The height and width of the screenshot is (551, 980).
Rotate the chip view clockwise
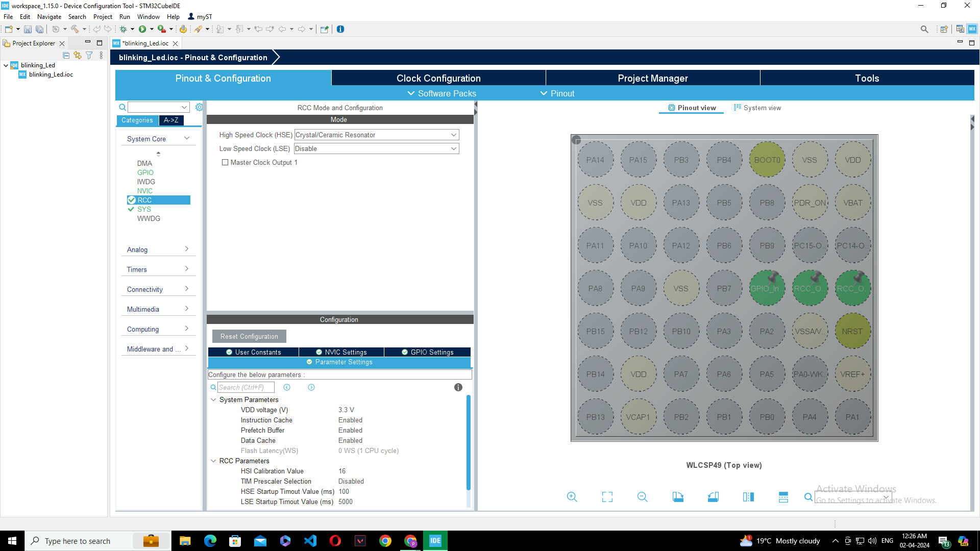pos(678,497)
